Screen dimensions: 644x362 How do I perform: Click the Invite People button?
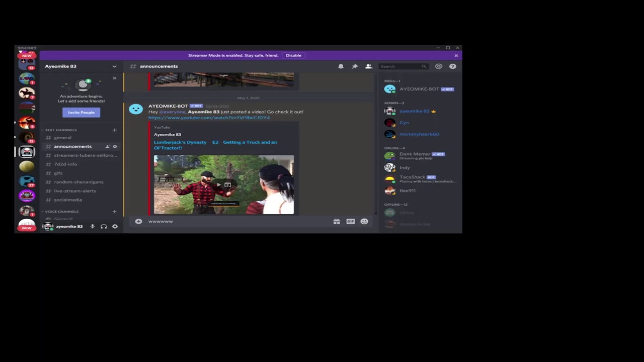(81, 112)
